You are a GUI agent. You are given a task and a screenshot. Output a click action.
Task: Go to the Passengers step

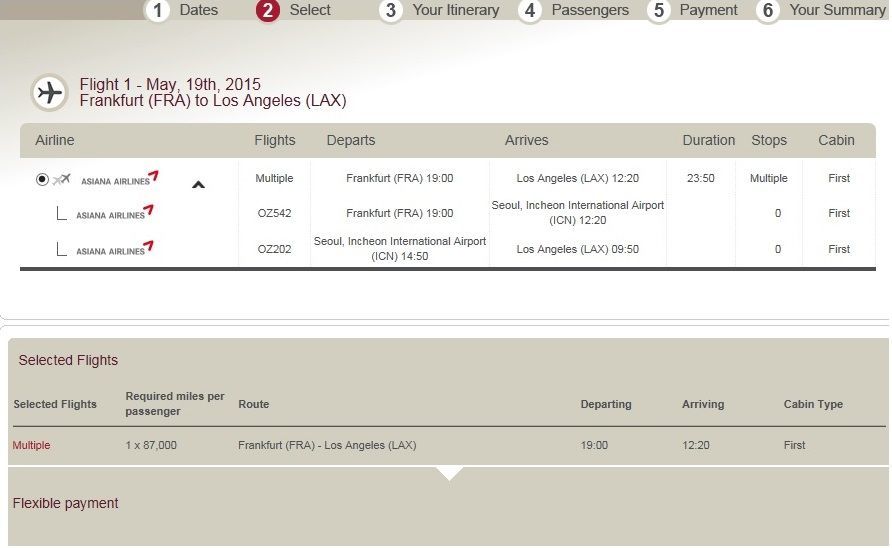[590, 10]
